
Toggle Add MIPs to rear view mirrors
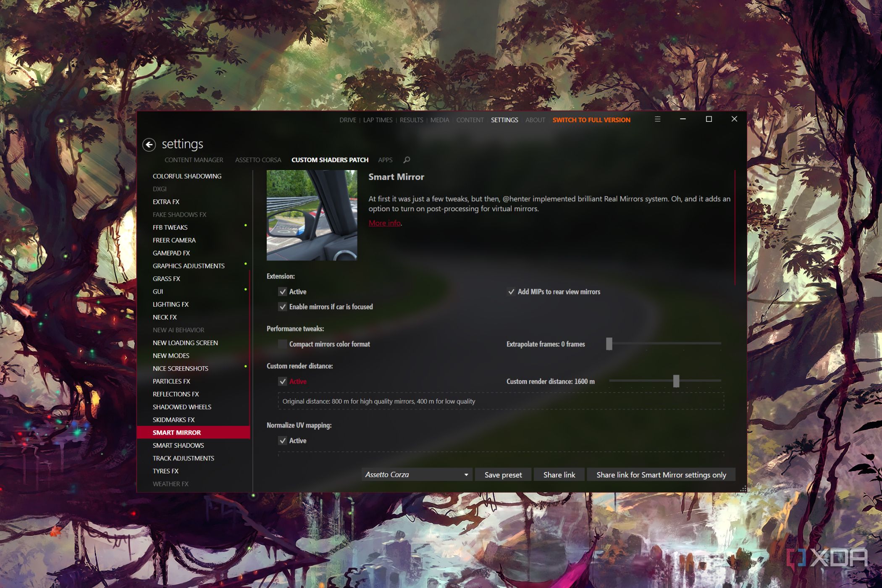click(511, 291)
